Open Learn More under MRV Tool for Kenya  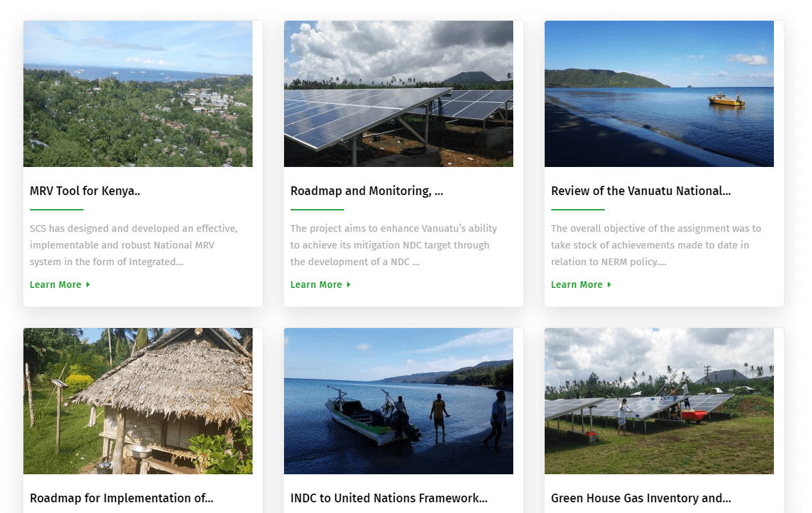[55, 285]
